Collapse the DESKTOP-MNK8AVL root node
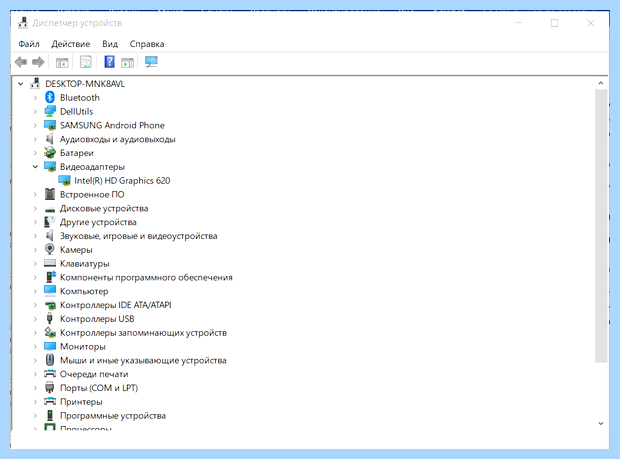Viewport: 620px width, 459px height. (x=21, y=84)
